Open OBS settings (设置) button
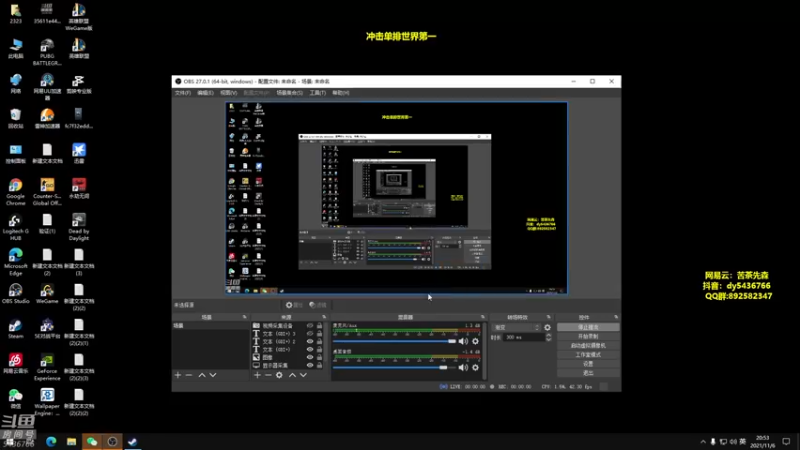 588,364
